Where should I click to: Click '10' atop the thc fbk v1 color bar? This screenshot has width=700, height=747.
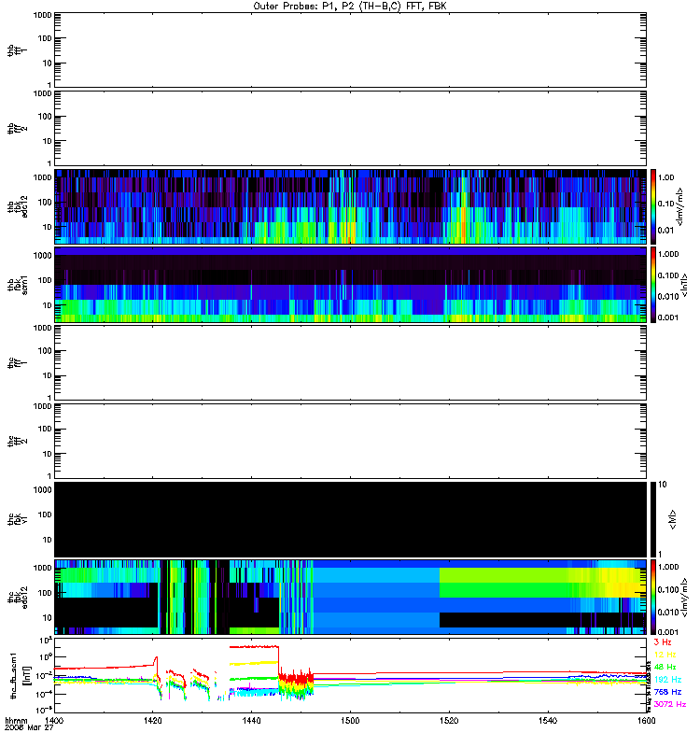[662, 485]
